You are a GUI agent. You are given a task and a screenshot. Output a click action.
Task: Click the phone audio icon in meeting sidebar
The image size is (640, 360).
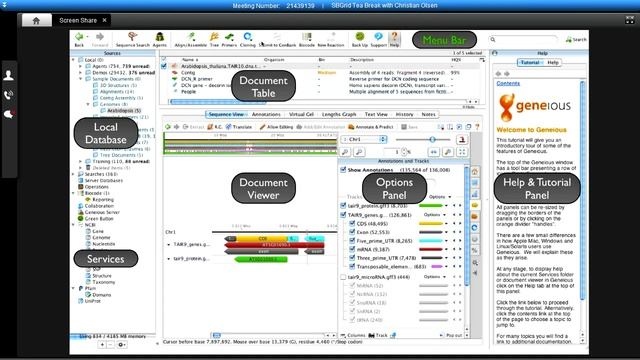point(9,95)
